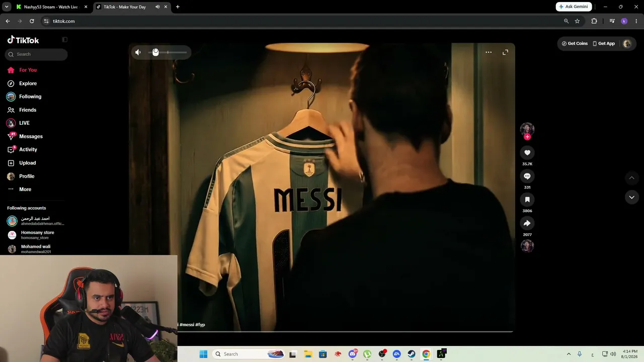Expand the More menu in sidebar
644x362 pixels.
pyautogui.click(x=25, y=190)
